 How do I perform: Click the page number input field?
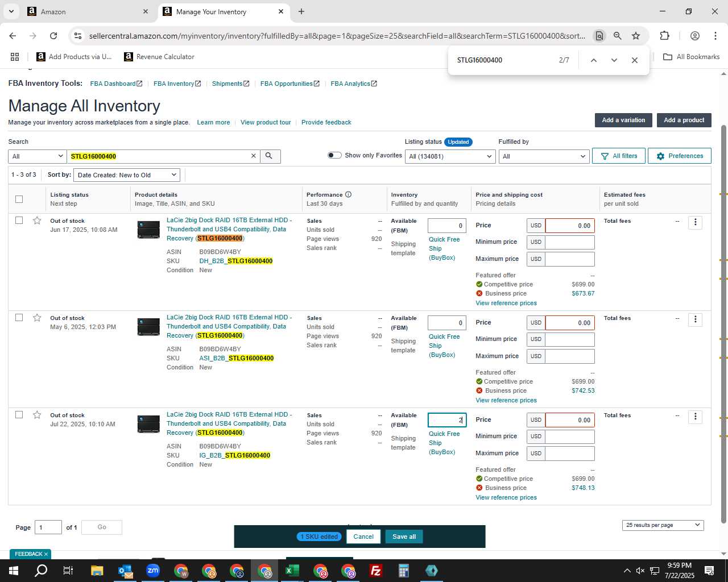point(48,527)
